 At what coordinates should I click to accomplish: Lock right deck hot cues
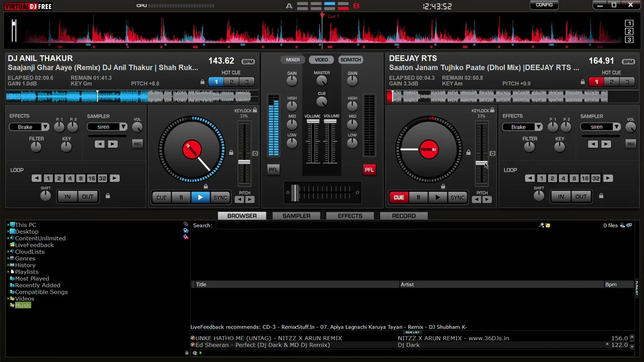tap(583, 82)
